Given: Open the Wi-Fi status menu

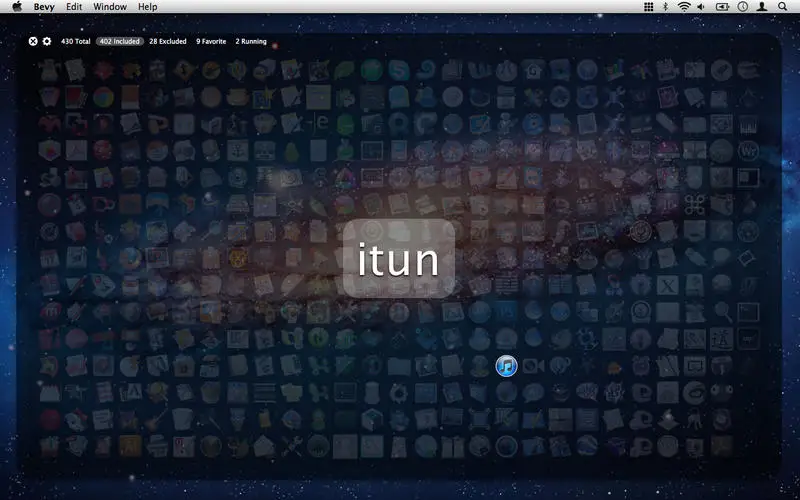Looking at the screenshot, I should [x=684, y=7].
